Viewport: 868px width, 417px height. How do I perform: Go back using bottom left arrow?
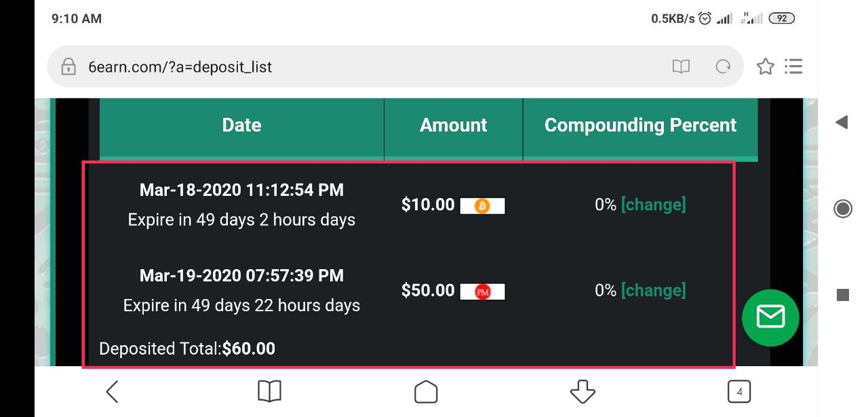point(113,391)
